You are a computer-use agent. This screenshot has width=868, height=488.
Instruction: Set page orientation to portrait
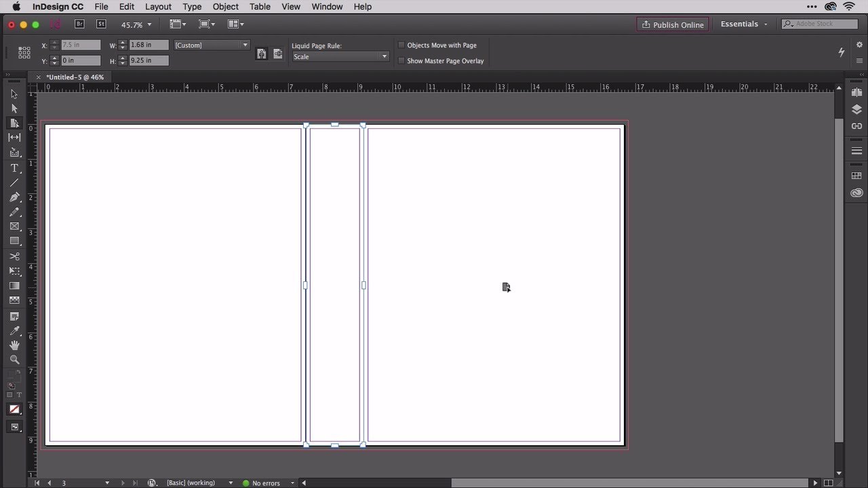[x=262, y=54]
